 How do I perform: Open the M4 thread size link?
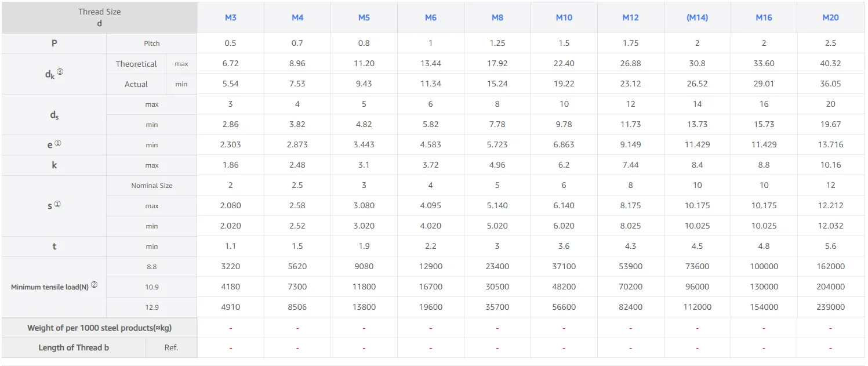pyautogui.click(x=297, y=17)
